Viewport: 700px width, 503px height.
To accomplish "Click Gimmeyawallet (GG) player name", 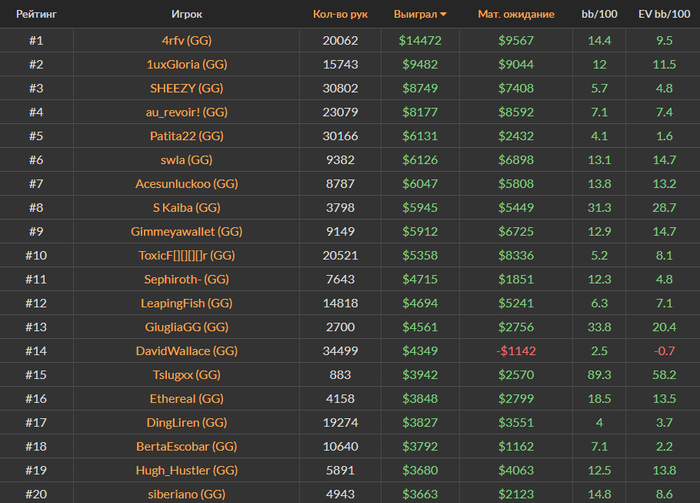I will (x=187, y=232).
